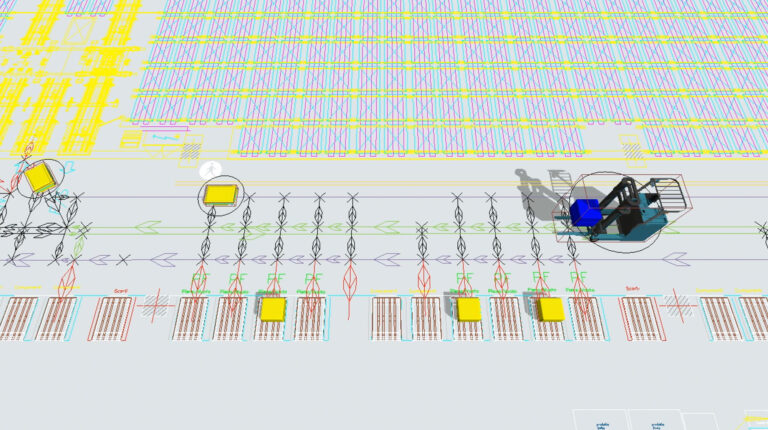This screenshot has height=430, width=768.
Task: Click the hatched yellow square right of forklift
Action: 633,150
